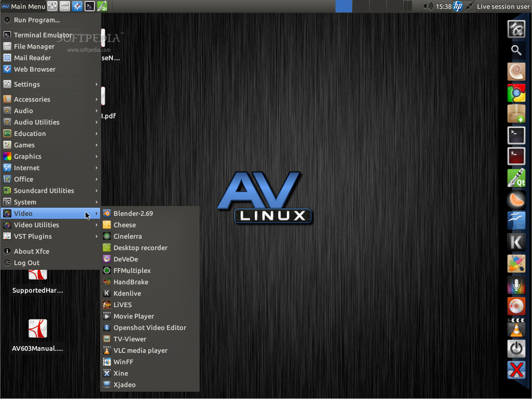Click VLC media player cone icon in submenu
532x399 pixels.
pyautogui.click(x=107, y=350)
